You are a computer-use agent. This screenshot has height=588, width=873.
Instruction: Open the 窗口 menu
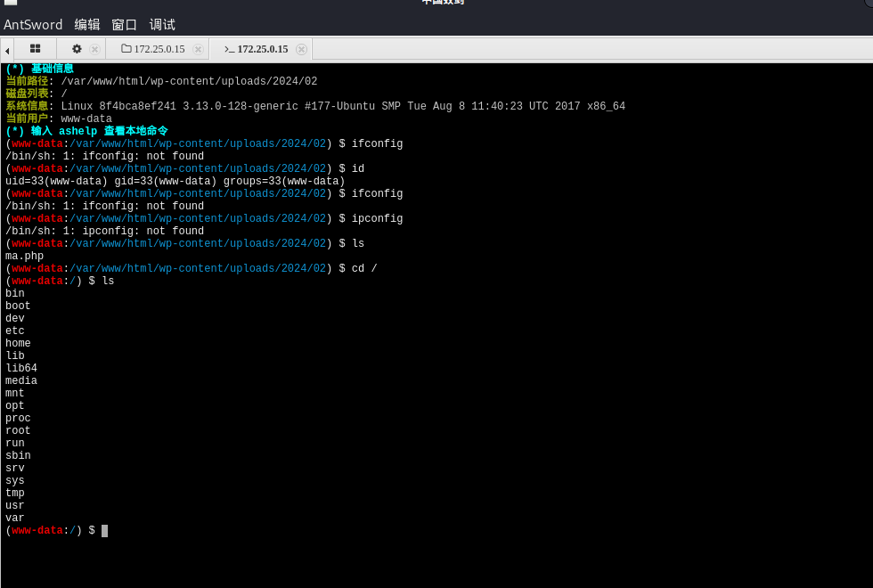click(124, 25)
